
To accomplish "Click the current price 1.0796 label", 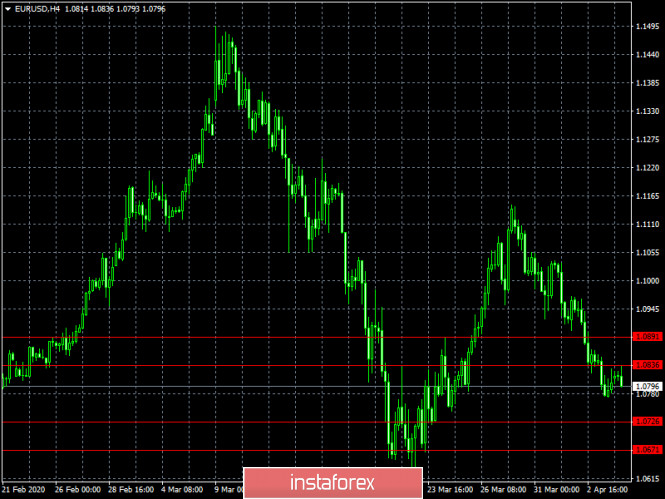I will (648, 386).
